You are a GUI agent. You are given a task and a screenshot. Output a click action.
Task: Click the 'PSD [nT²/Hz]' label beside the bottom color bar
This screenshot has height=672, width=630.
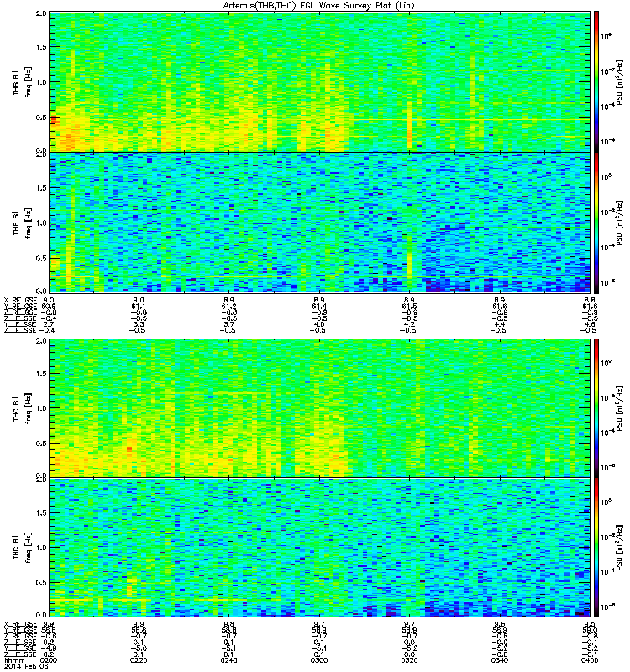(x=619, y=548)
